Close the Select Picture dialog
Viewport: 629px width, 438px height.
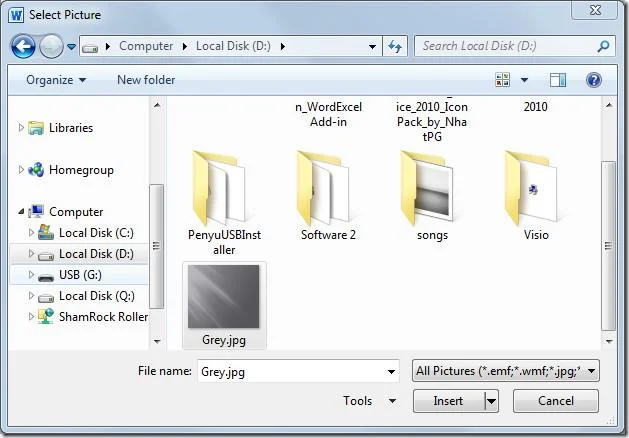pyautogui.click(x=595, y=10)
